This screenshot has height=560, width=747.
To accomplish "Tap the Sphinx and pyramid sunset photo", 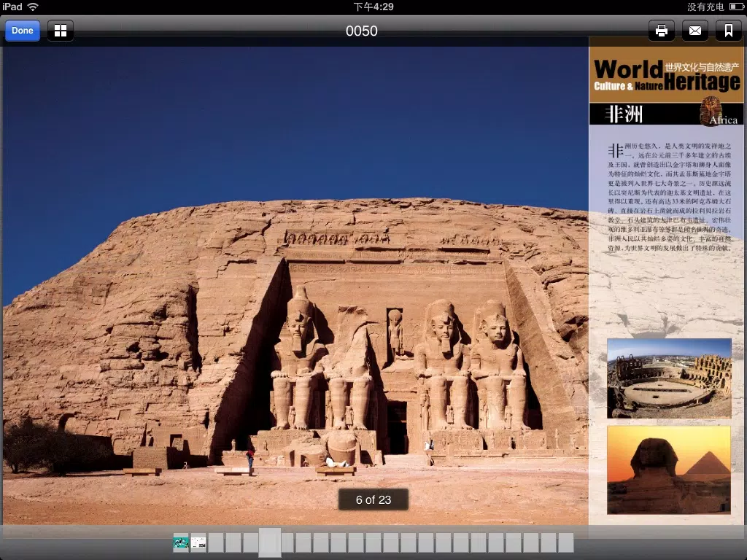I will 669,470.
